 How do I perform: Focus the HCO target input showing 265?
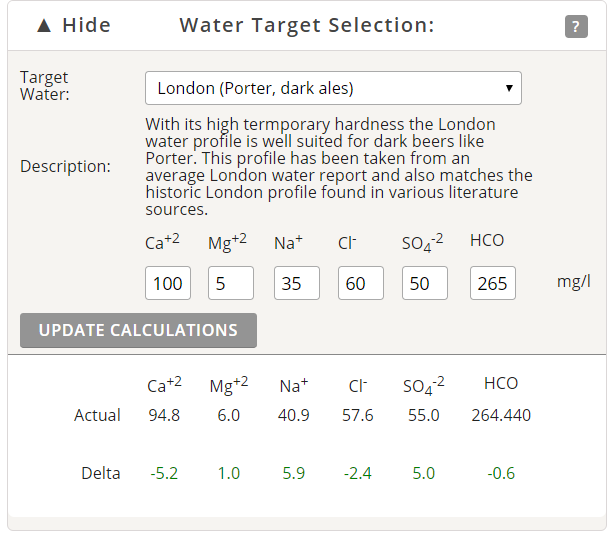[x=493, y=283]
